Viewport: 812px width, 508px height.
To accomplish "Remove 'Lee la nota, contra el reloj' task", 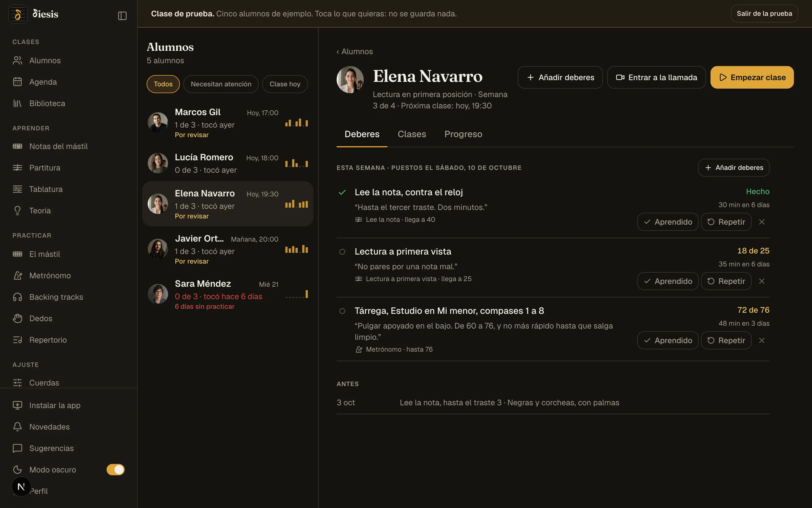I will tap(762, 222).
